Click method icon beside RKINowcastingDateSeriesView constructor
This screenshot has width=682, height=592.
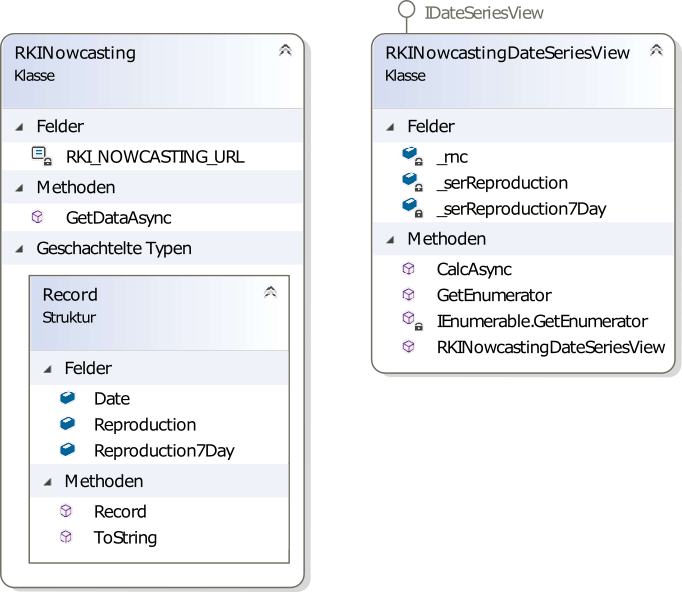[x=408, y=347]
